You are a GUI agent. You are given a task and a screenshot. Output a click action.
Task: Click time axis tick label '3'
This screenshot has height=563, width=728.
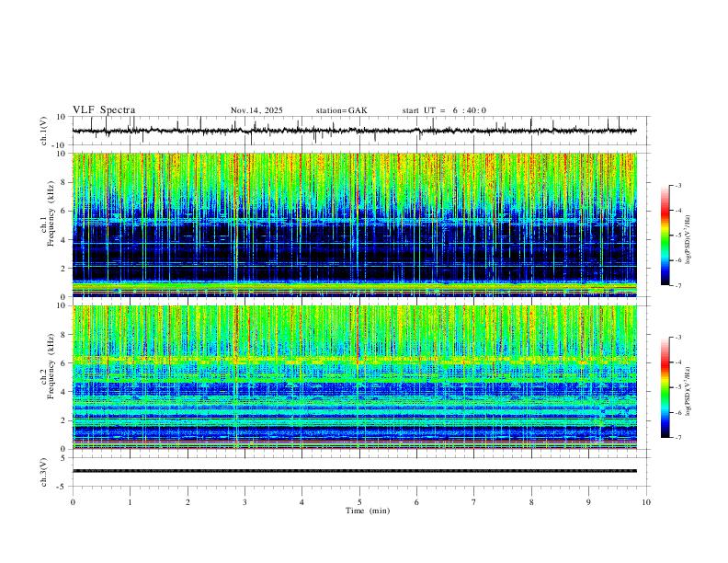tap(245, 502)
